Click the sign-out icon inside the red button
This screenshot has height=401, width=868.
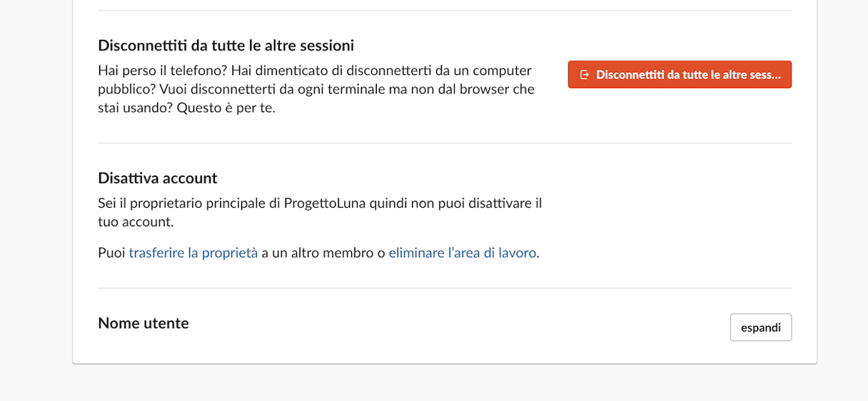tap(584, 75)
